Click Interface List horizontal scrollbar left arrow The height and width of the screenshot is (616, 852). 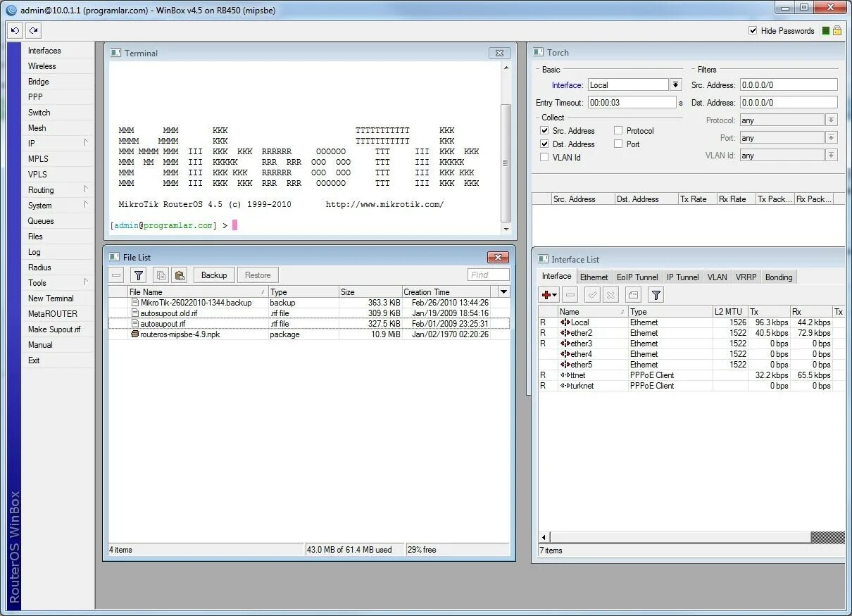point(544,537)
